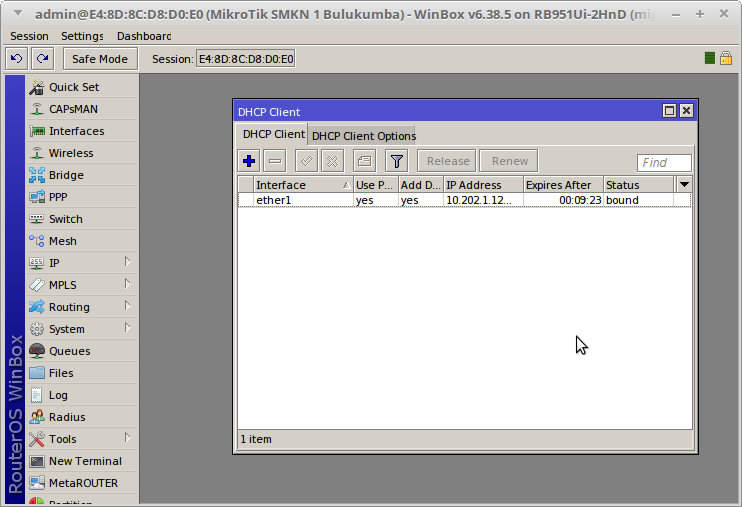Open Bridge in sidebar

[82, 175]
